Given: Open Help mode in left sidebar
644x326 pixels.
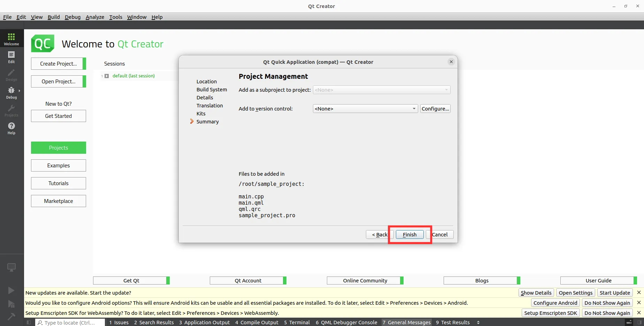Looking at the screenshot, I should tap(11, 128).
